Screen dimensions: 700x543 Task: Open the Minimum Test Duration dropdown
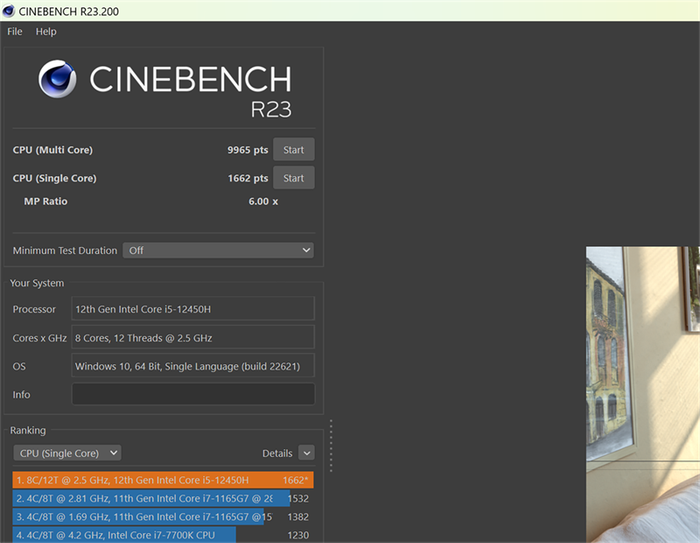[x=218, y=251]
